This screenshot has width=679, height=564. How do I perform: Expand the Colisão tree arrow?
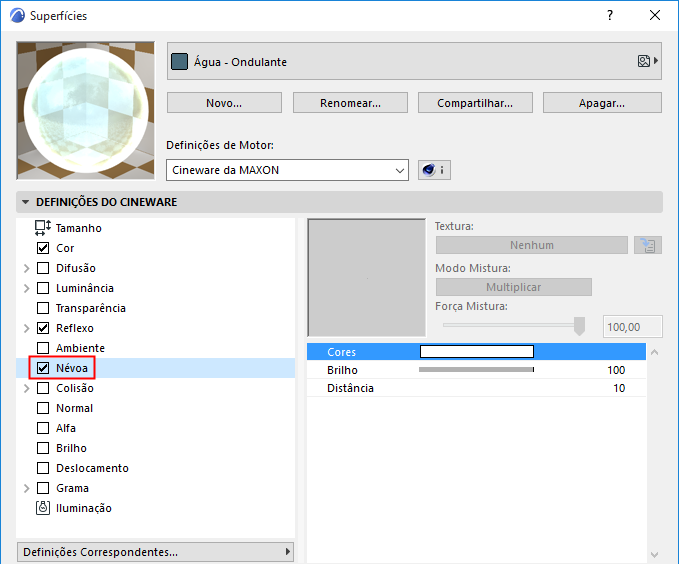pos(26,388)
